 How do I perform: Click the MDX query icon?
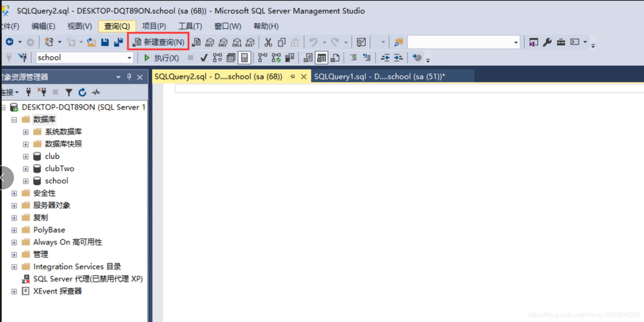(210, 42)
